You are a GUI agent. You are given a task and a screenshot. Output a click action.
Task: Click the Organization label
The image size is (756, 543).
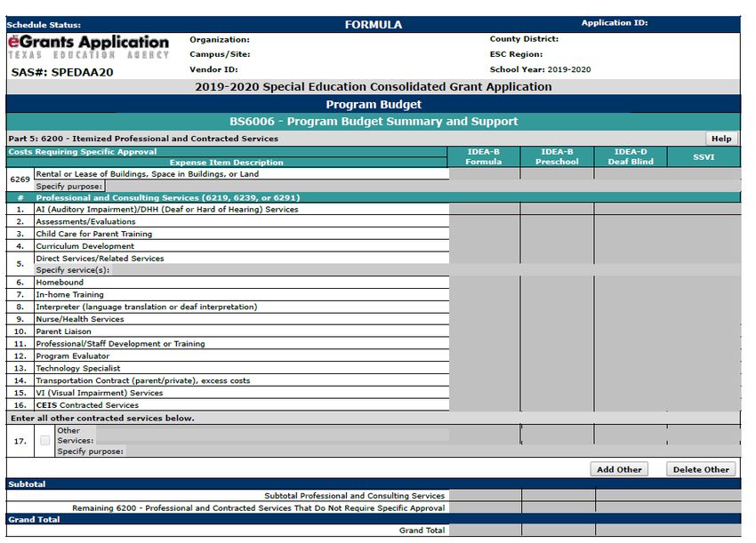pyautogui.click(x=220, y=39)
